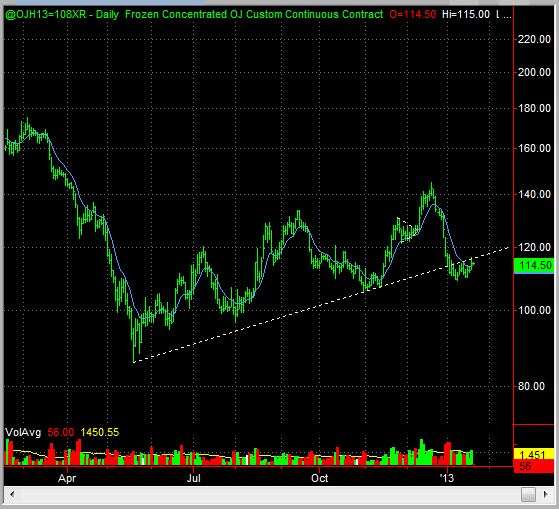Select the green 114.50 current price tag

[534, 266]
